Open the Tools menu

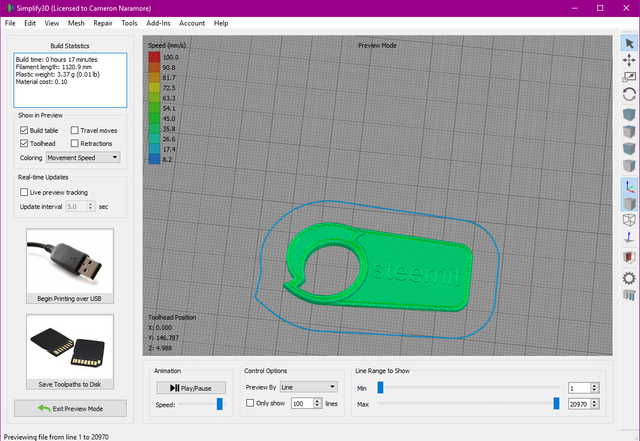click(x=129, y=23)
